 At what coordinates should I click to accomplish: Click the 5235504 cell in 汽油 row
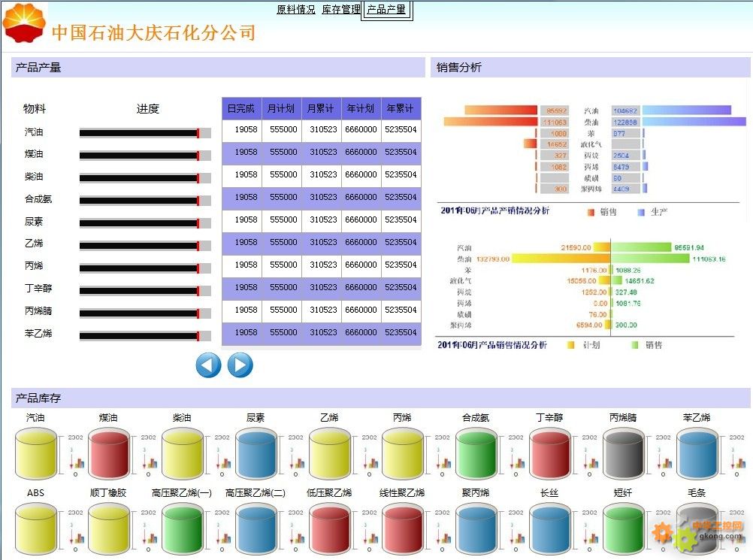(401, 130)
